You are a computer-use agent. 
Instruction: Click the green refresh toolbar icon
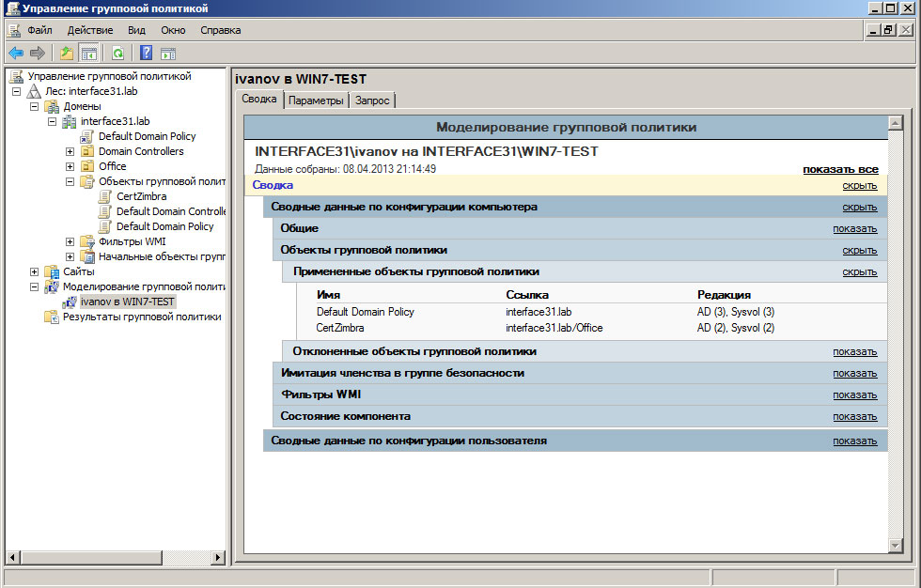point(118,53)
